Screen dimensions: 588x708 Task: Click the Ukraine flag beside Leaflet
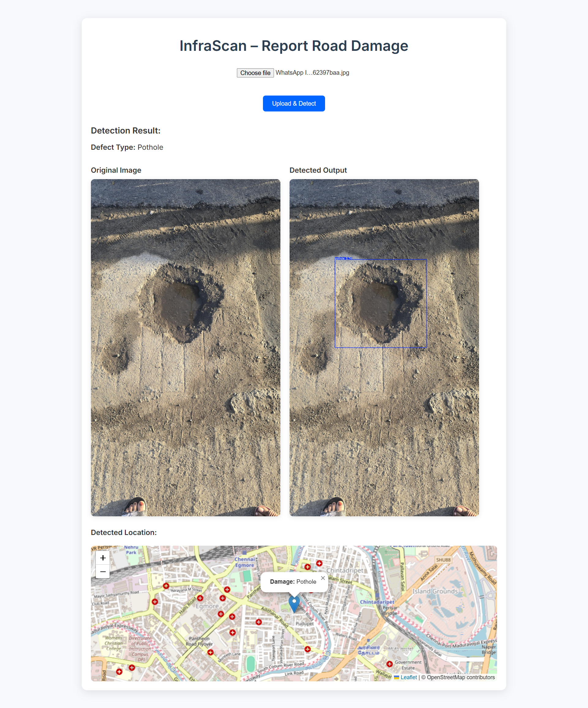point(397,677)
